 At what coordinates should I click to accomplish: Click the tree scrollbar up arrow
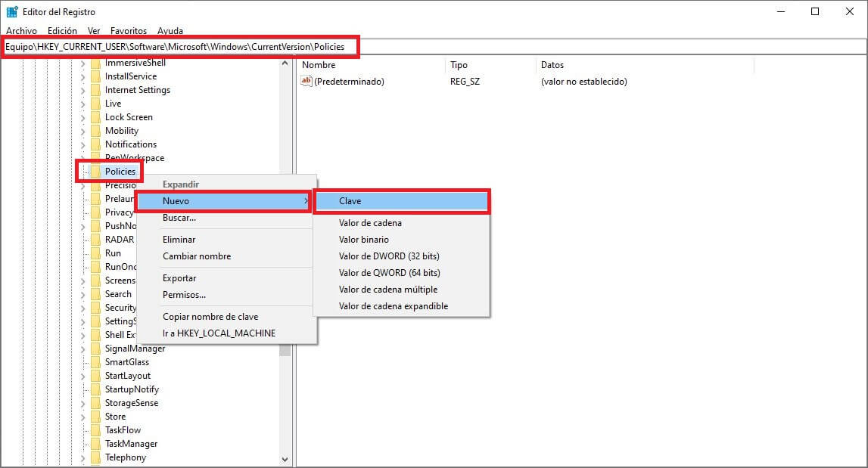click(x=285, y=63)
